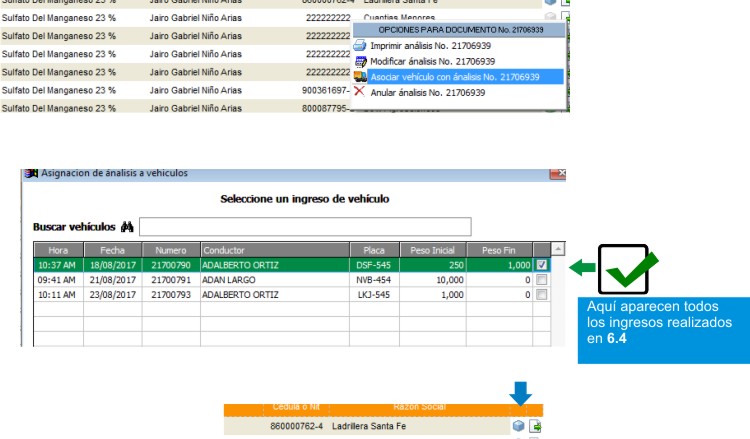Click the document arrow icon in Ladrillera Santa Fe row
This screenshot has width=750, height=439.
point(535,426)
